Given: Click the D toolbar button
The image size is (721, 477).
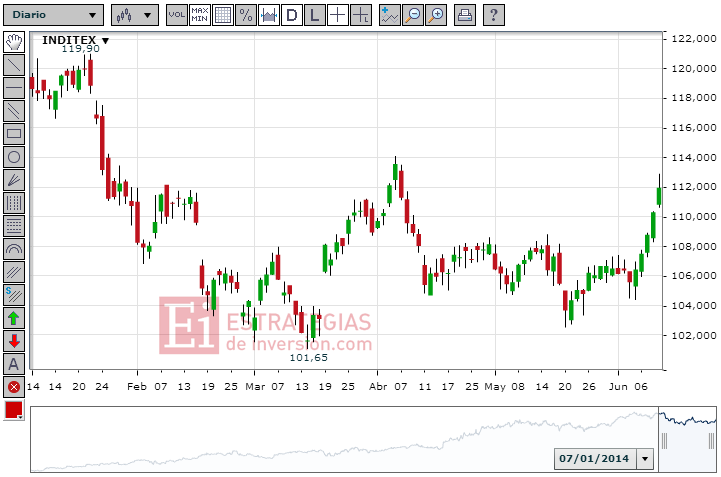Looking at the screenshot, I should coord(292,15).
